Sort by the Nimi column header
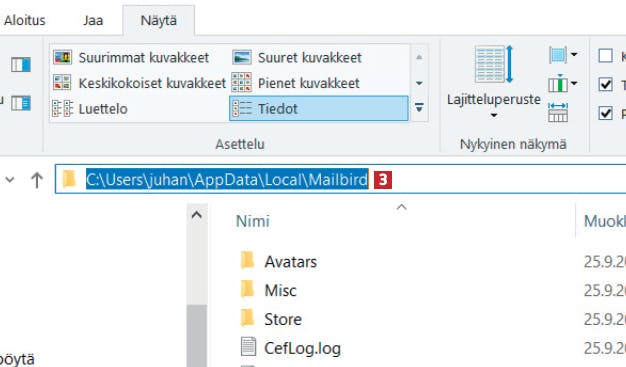 coord(253,221)
